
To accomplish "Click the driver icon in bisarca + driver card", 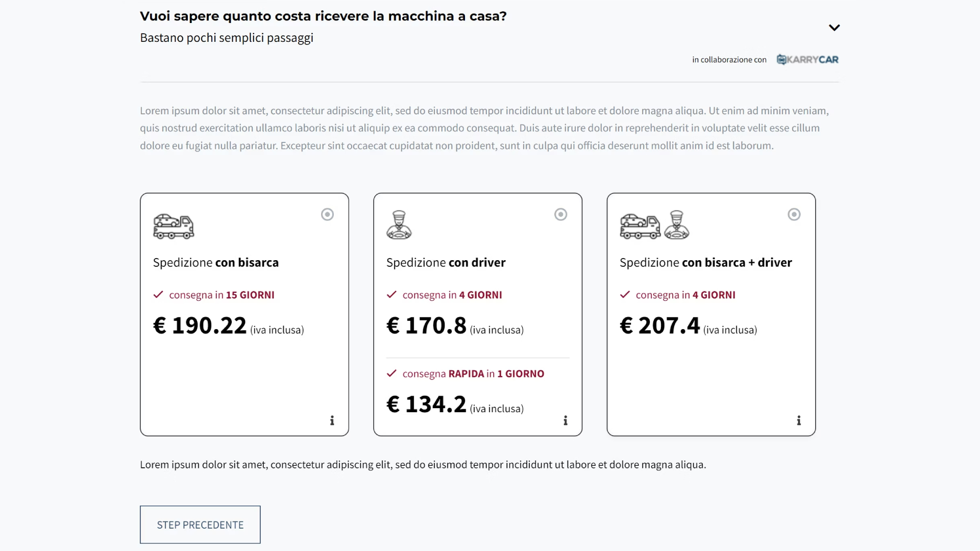I will click(677, 225).
